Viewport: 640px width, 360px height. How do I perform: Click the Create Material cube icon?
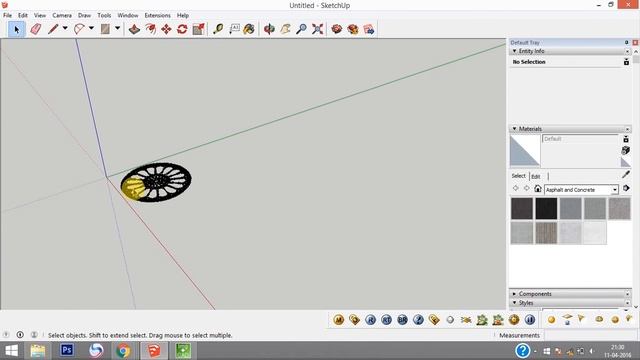pyautogui.click(x=626, y=150)
